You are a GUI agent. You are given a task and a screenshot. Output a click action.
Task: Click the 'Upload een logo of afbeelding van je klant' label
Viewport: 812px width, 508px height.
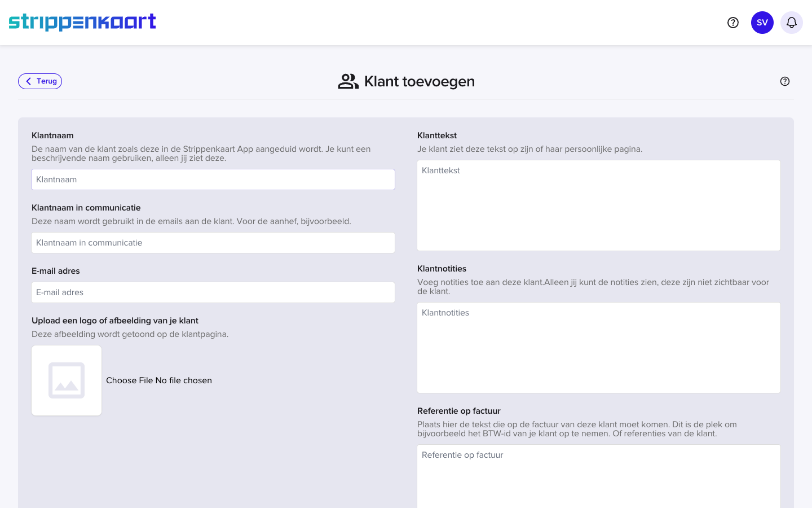[115, 321]
